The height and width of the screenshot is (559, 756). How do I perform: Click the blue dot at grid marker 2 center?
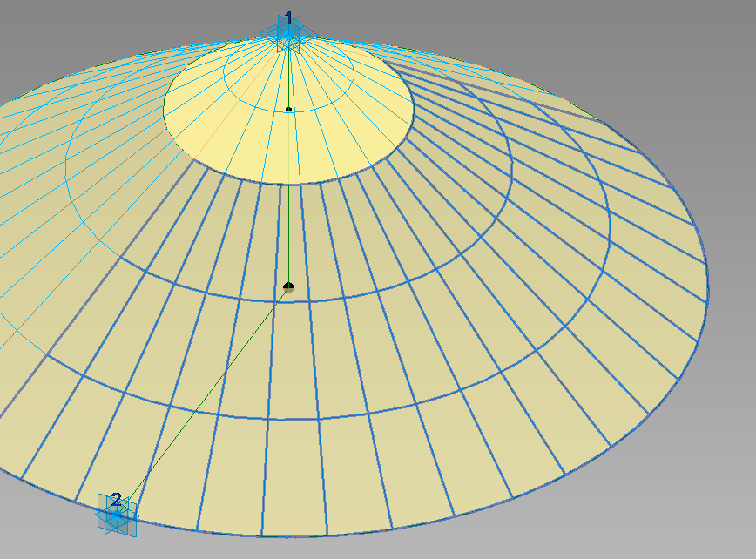[116, 515]
